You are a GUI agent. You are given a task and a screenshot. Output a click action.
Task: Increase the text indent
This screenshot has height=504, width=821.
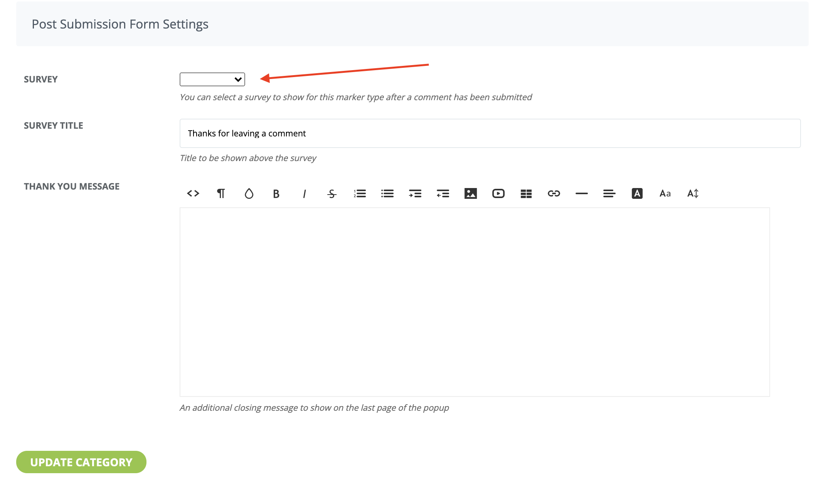pyautogui.click(x=415, y=193)
